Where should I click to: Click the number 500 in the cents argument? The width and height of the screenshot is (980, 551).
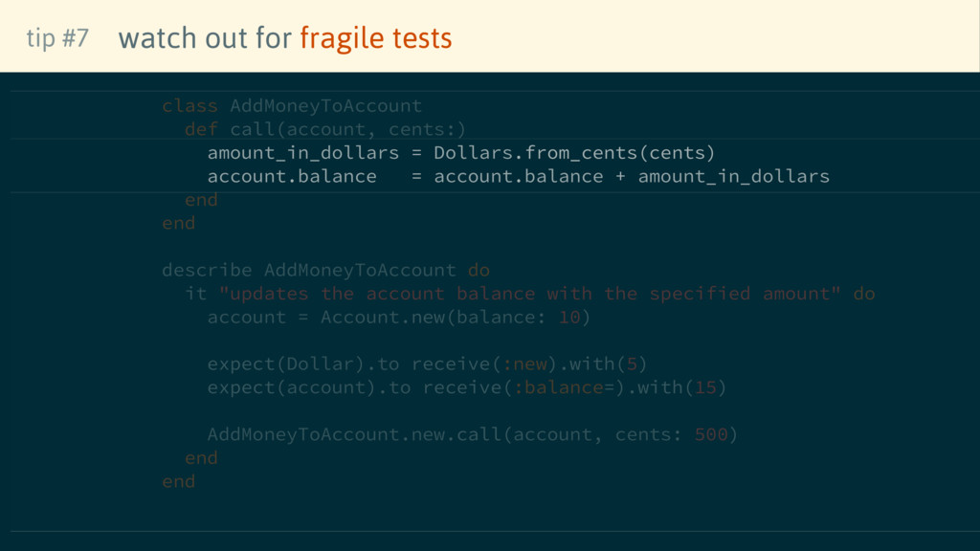711,434
